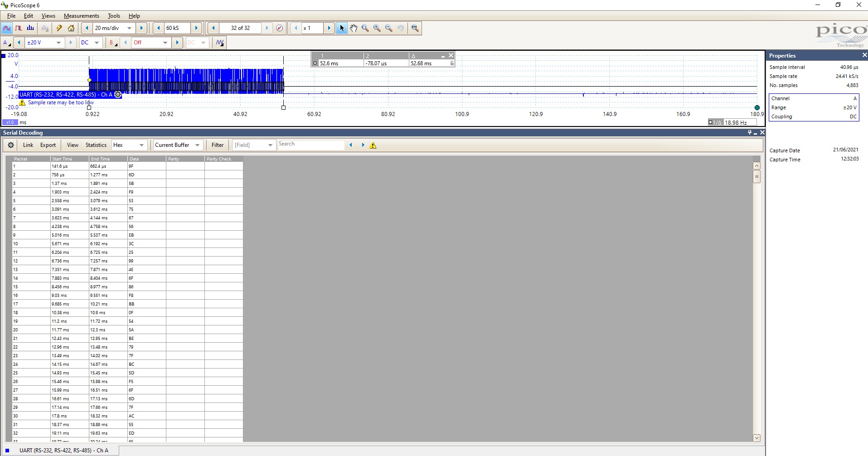Pin the Serial Decoding panel
This screenshot has width=868, height=456.
click(x=749, y=132)
